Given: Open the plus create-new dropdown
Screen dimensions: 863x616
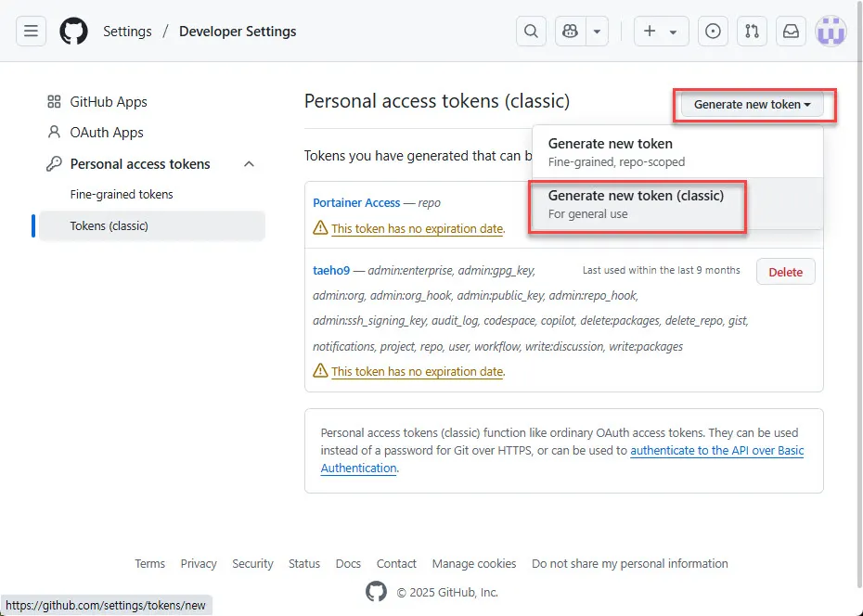Looking at the screenshot, I should pyautogui.click(x=661, y=32).
